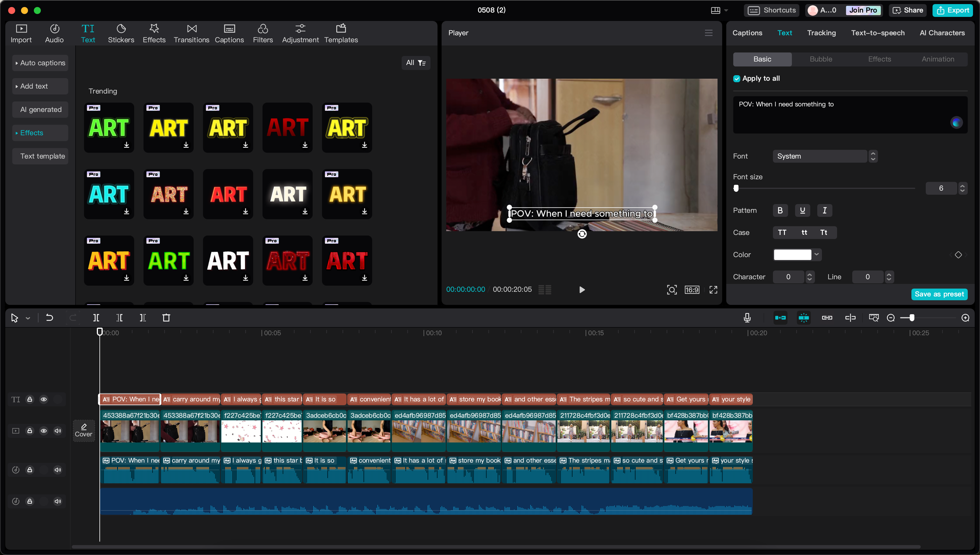Click the Export button
The image size is (980, 555).
(953, 10)
